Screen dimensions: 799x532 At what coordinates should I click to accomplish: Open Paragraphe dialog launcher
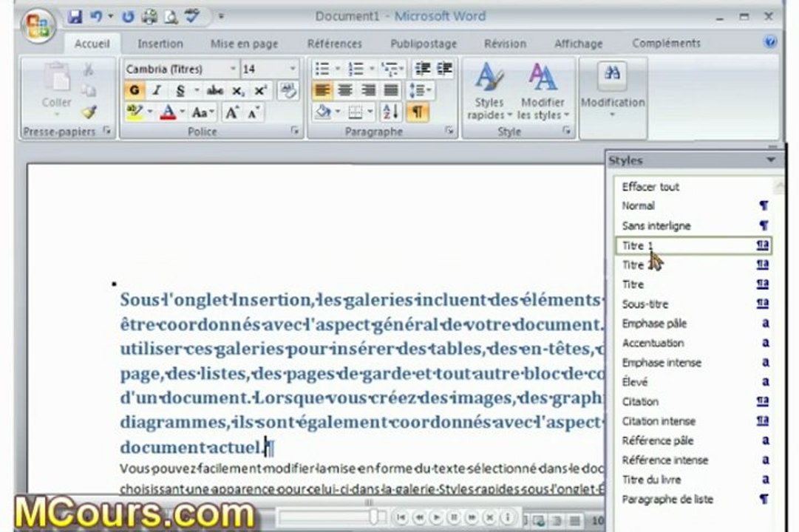tap(449, 131)
